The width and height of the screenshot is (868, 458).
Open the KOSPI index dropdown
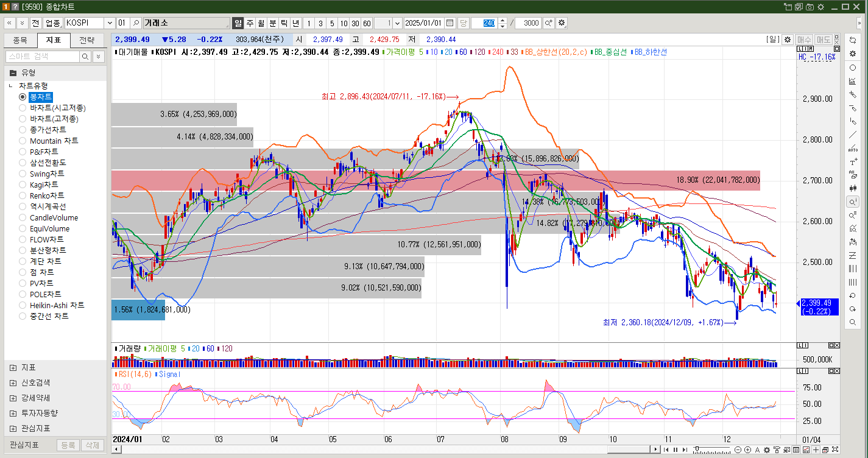110,23
